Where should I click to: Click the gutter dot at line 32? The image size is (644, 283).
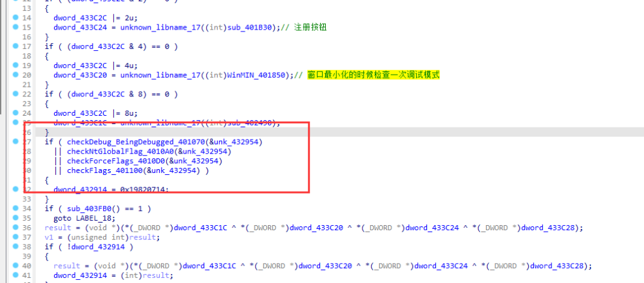[x=14, y=190]
